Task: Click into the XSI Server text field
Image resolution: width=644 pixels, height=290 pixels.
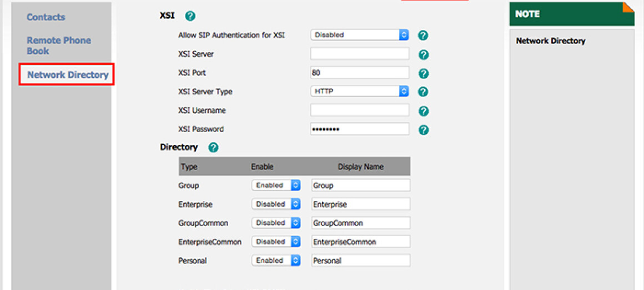Action: click(359, 54)
